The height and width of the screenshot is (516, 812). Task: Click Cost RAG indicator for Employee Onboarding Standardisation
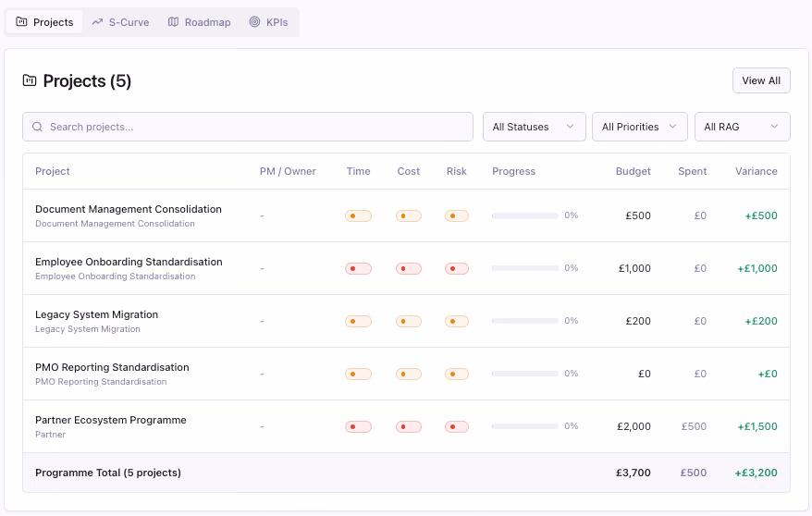click(409, 268)
